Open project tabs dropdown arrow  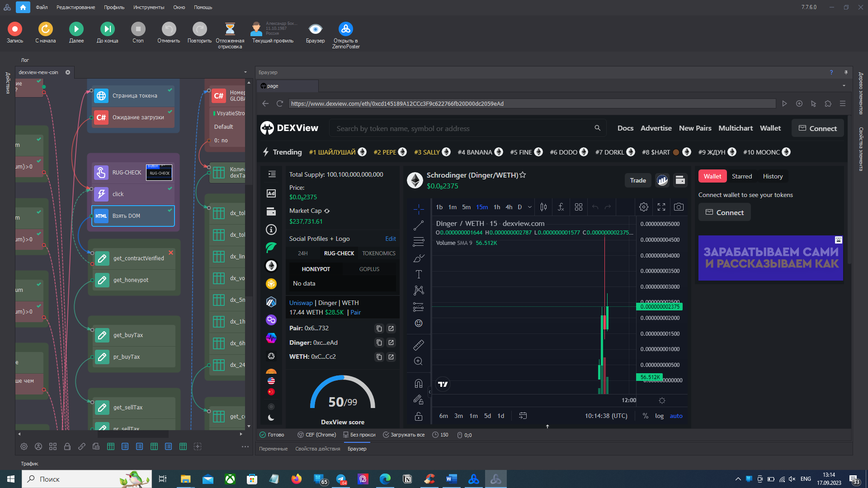[245, 72]
